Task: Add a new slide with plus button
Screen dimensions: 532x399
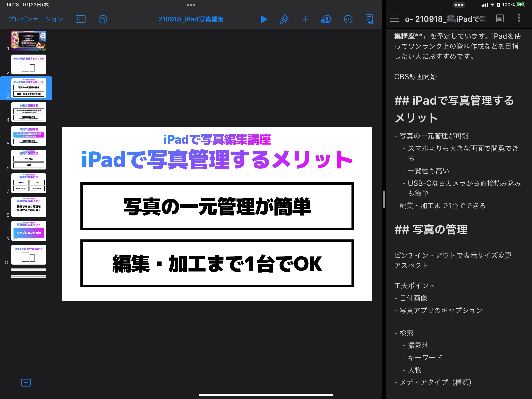Action: (x=26, y=383)
